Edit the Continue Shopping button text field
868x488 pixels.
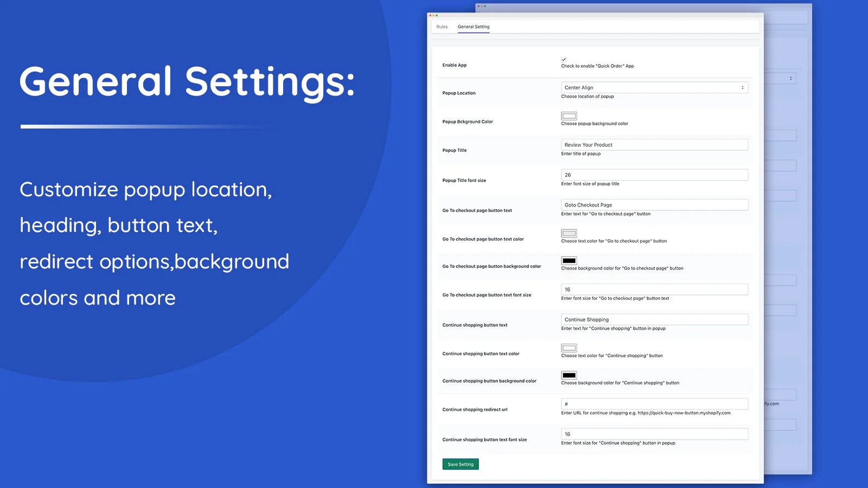[654, 320]
